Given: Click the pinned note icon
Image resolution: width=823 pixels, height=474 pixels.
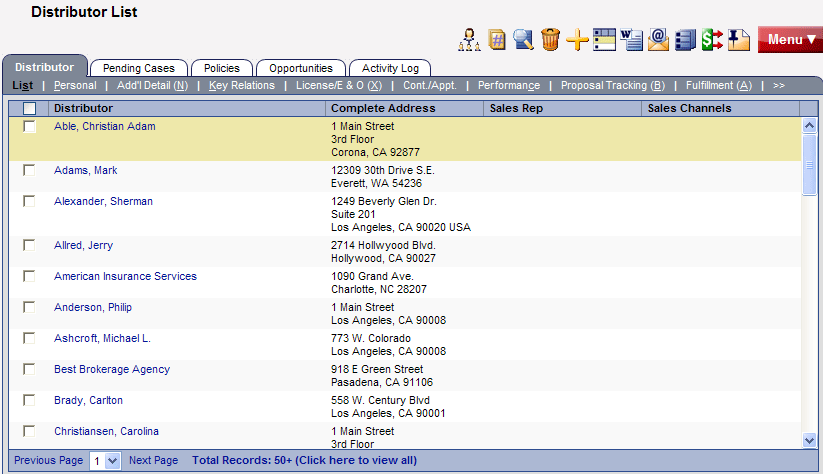Looking at the screenshot, I should [x=738, y=39].
